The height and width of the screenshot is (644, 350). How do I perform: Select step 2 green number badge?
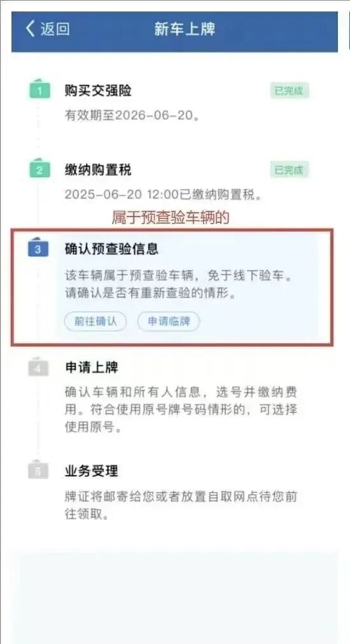coord(39,169)
